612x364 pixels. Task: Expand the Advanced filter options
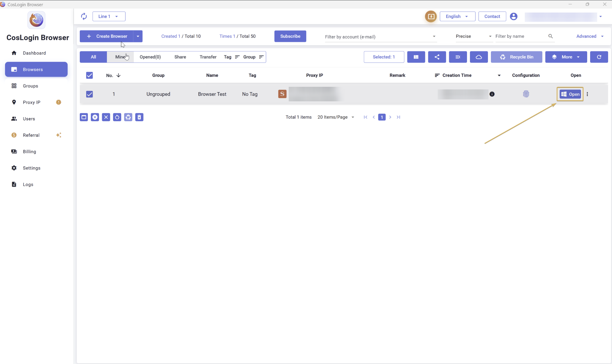click(x=590, y=36)
